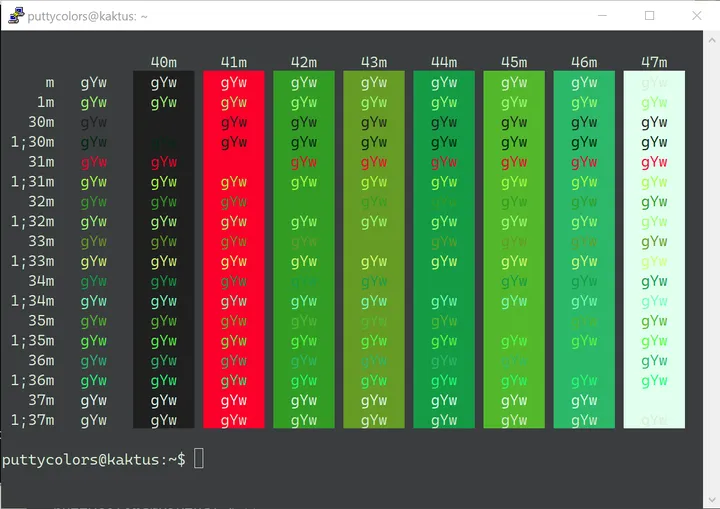Maximize the puttycolors@kaktus window
This screenshot has width=720, height=509.
pos(649,16)
